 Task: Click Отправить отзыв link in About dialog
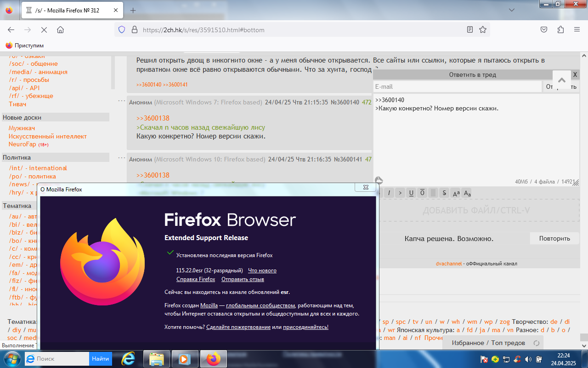[243, 279]
